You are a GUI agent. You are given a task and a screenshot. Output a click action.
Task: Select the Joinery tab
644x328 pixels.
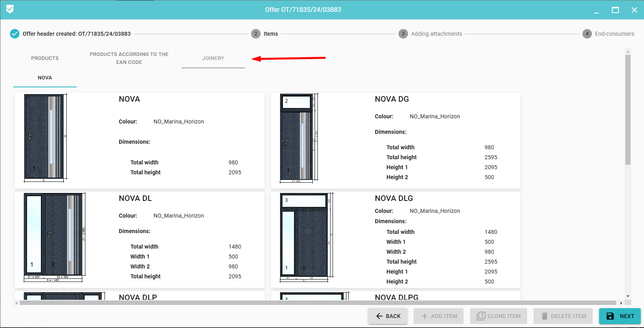tap(213, 58)
